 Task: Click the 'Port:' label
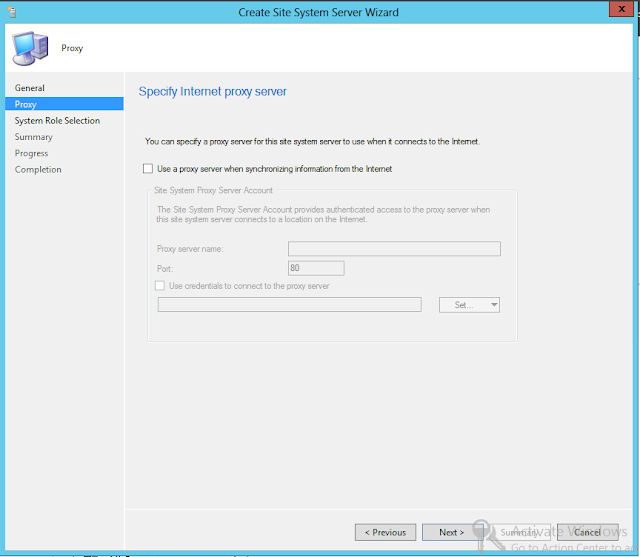click(x=165, y=269)
